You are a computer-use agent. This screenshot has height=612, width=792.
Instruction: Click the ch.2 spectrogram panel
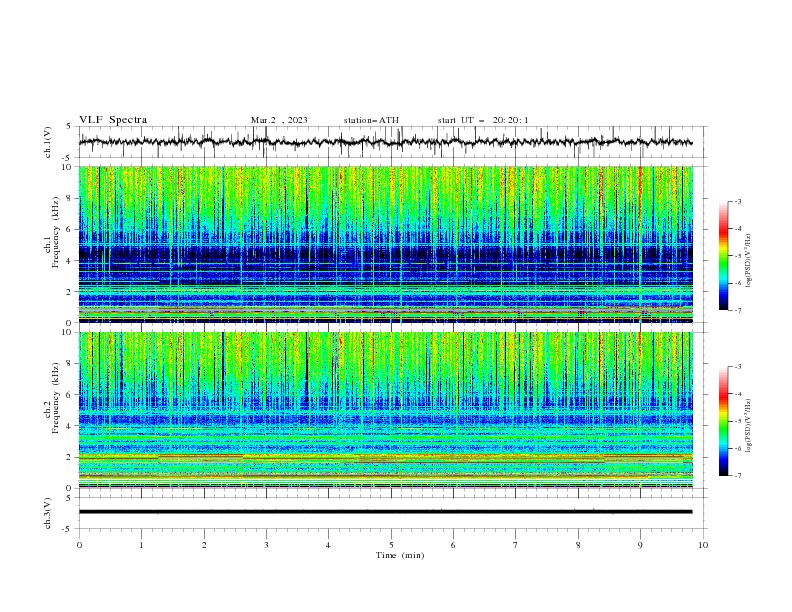[385, 410]
